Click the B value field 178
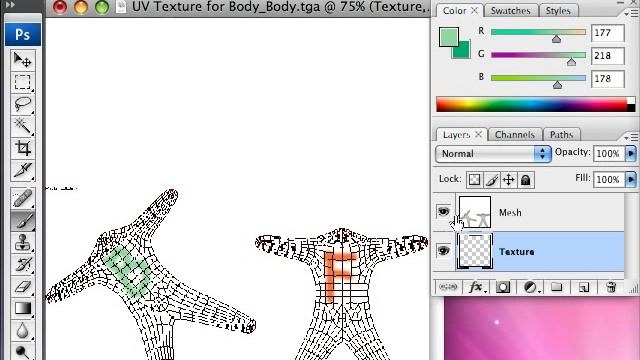Viewport: 640px width, 360px height. coord(608,79)
